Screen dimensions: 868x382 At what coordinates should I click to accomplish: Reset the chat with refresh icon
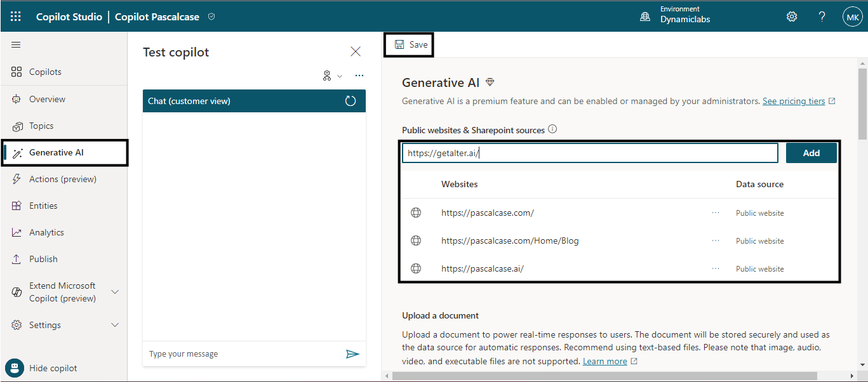[351, 101]
